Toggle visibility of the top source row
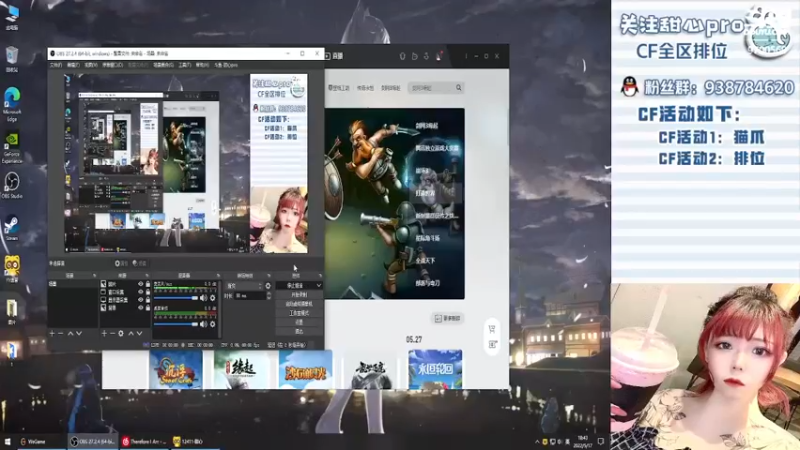Viewport: 800px width, 450px height. (x=140, y=284)
